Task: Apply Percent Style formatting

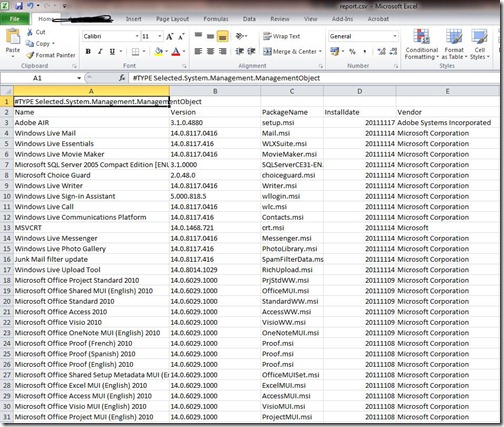Action: [352, 51]
